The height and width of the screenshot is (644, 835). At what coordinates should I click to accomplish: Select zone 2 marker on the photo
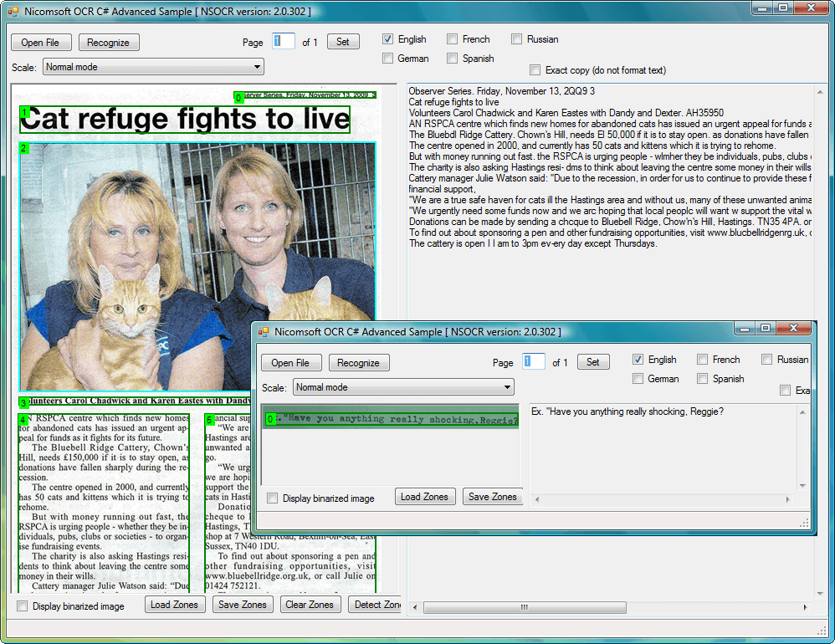click(x=23, y=148)
